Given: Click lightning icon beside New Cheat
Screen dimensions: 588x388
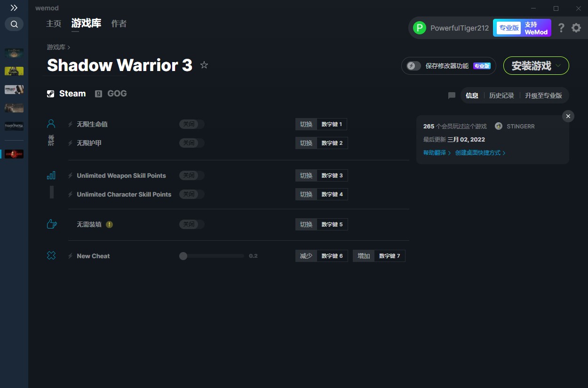Looking at the screenshot, I should [x=71, y=256].
